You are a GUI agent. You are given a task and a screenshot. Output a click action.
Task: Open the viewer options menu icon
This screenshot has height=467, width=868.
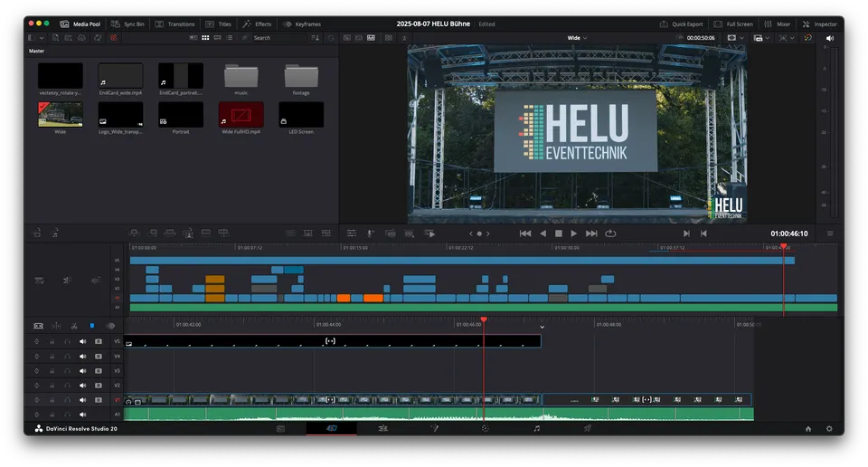pos(830,233)
